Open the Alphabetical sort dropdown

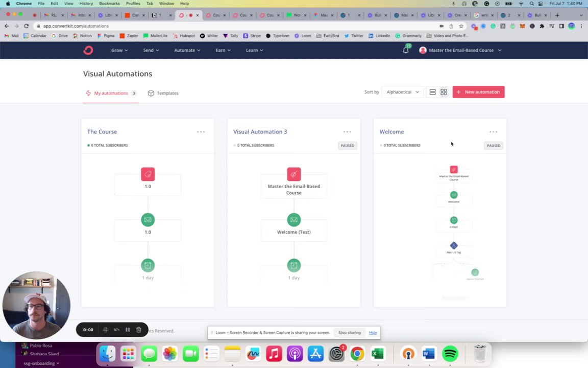pos(402,92)
